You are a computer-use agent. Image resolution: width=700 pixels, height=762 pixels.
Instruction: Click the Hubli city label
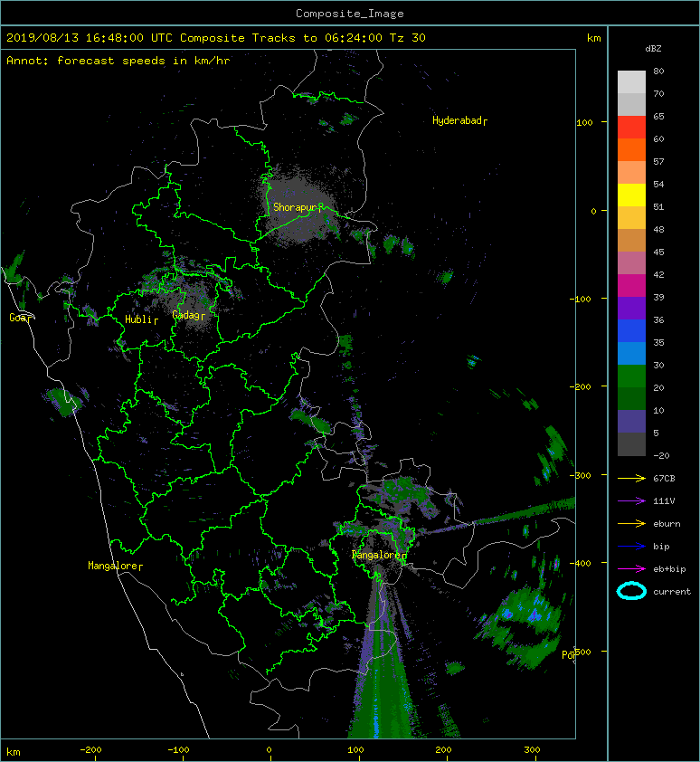point(139,319)
